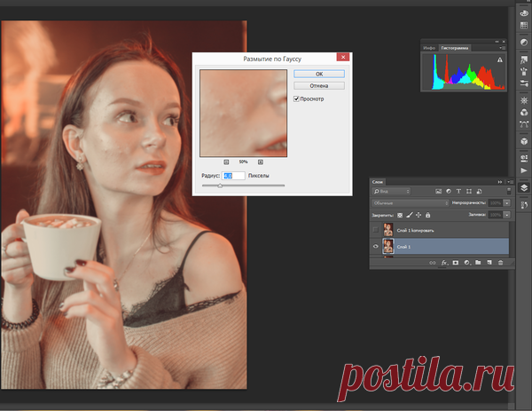Click the Непрозрачность opacity value field

pos(496,203)
